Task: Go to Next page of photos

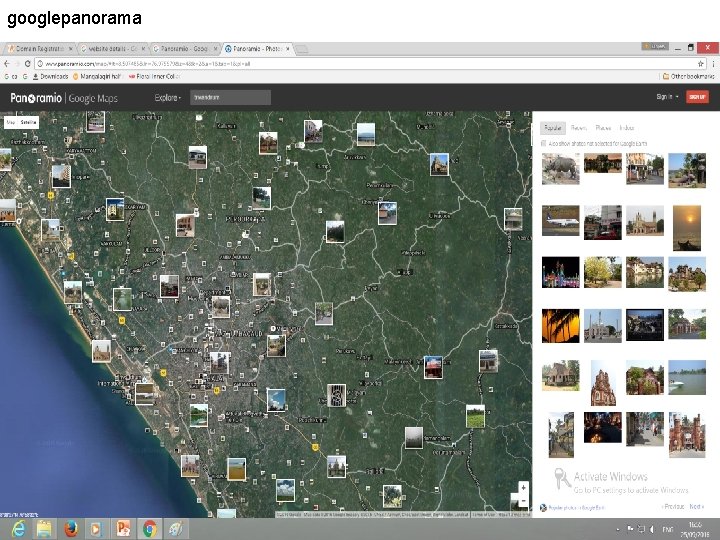Action: pos(696,506)
